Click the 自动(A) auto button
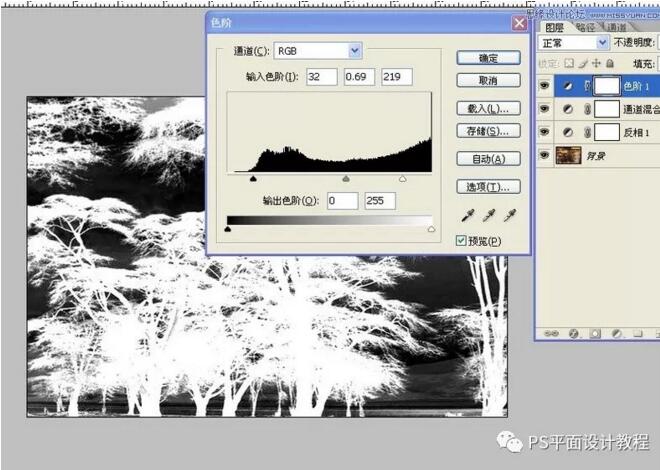Screen dimensions: 660x470 (x=488, y=159)
